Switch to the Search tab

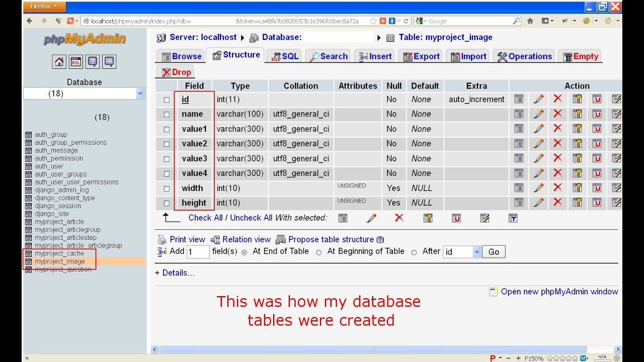tap(329, 56)
